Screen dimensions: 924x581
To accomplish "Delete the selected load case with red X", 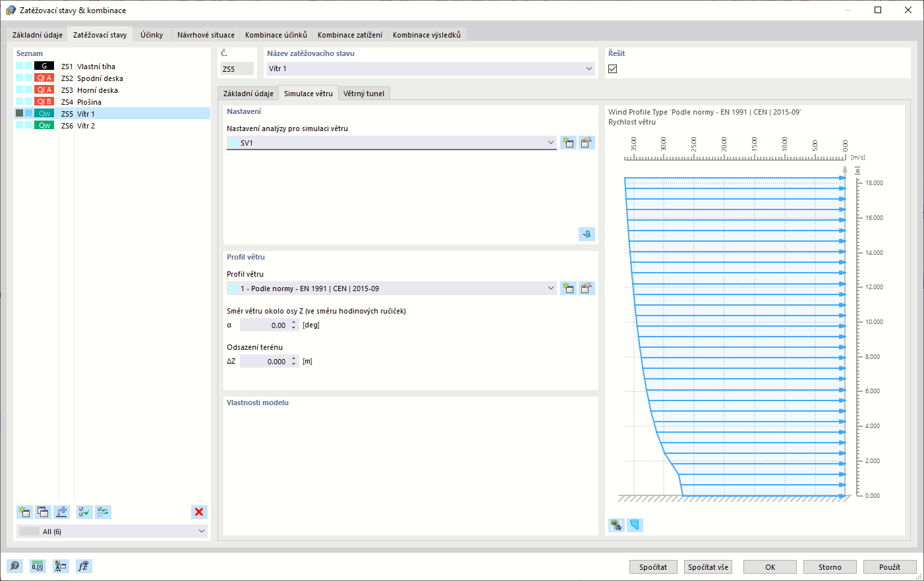I will click(199, 512).
